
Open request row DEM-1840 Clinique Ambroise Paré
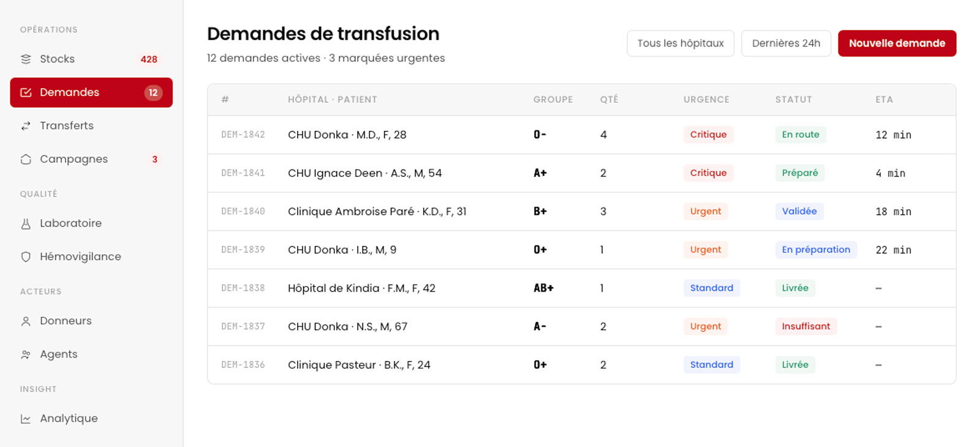coord(581,211)
